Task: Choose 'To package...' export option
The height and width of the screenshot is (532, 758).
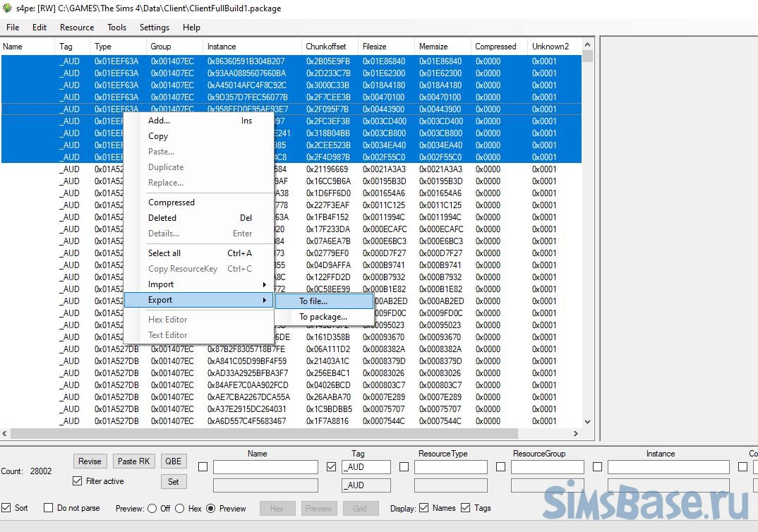Action: coord(323,317)
